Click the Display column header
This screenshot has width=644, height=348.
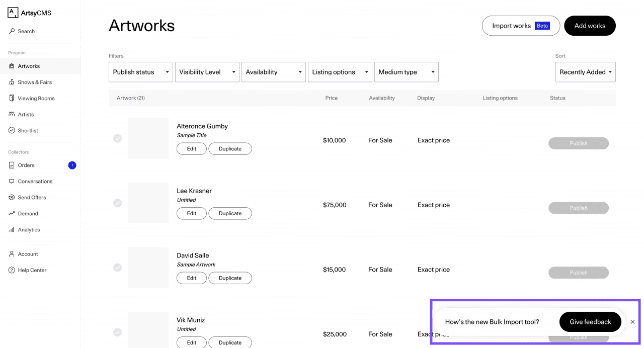426,98
